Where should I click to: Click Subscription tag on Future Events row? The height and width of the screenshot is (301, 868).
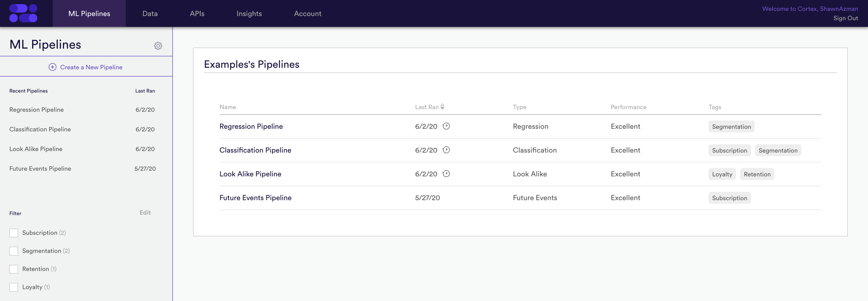click(730, 198)
